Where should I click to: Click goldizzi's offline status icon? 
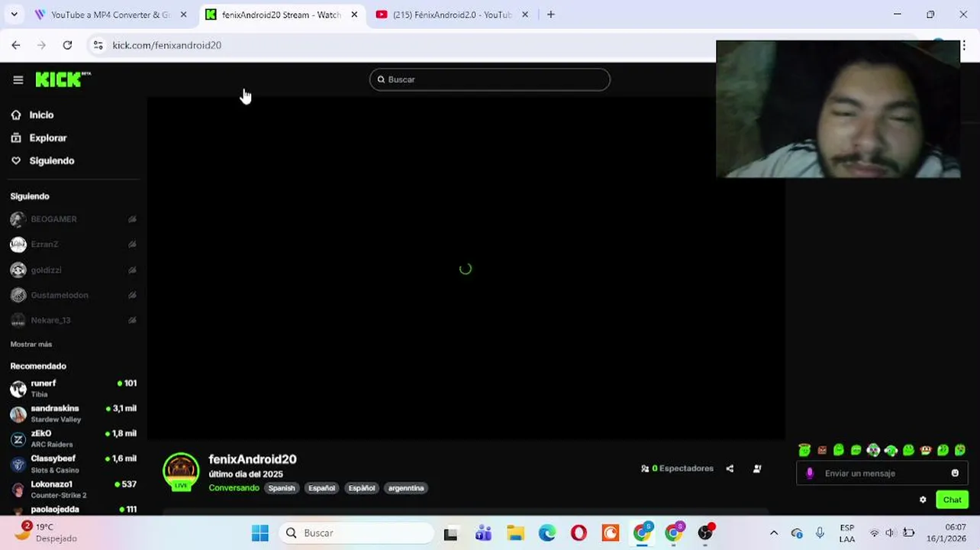tap(132, 270)
